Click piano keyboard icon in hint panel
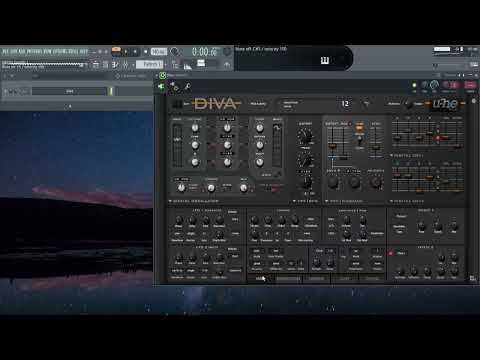 tap(325, 60)
